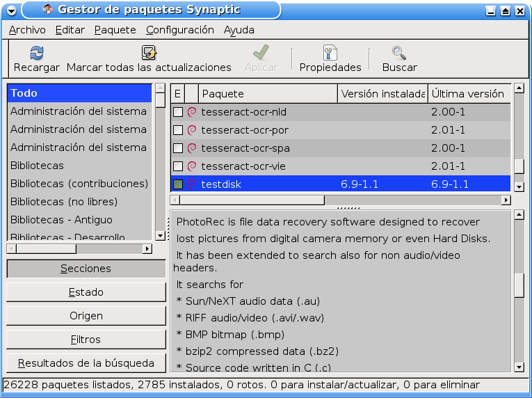Click the testdisk package name

pos(221,184)
